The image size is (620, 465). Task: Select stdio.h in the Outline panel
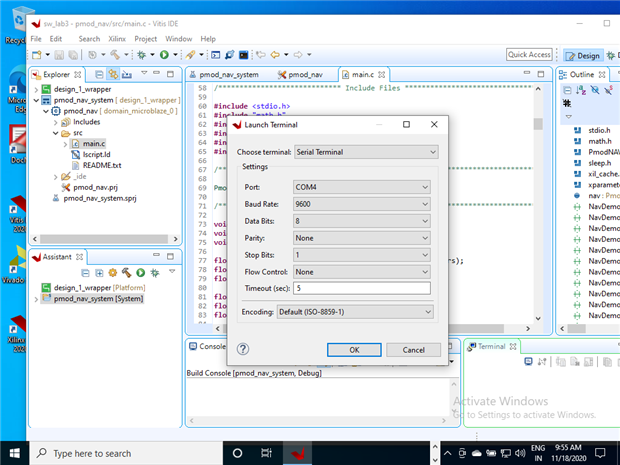tap(599, 130)
